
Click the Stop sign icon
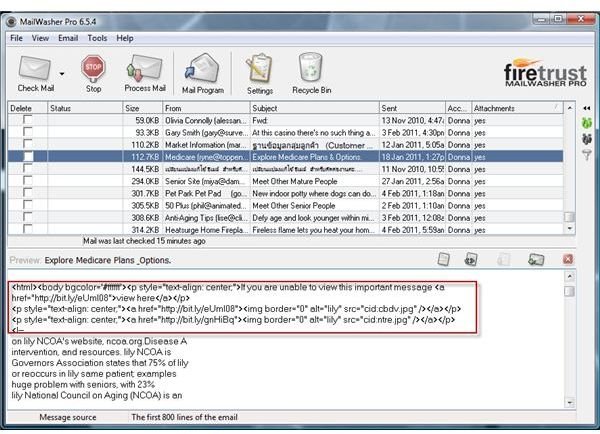(x=93, y=68)
